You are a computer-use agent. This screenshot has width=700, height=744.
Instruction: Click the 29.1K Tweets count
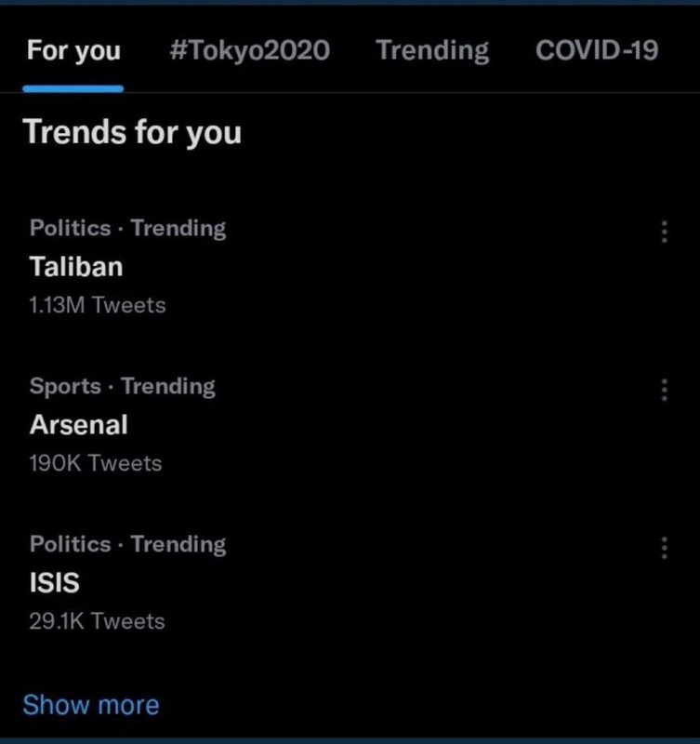pyautogui.click(x=98, y=621)
